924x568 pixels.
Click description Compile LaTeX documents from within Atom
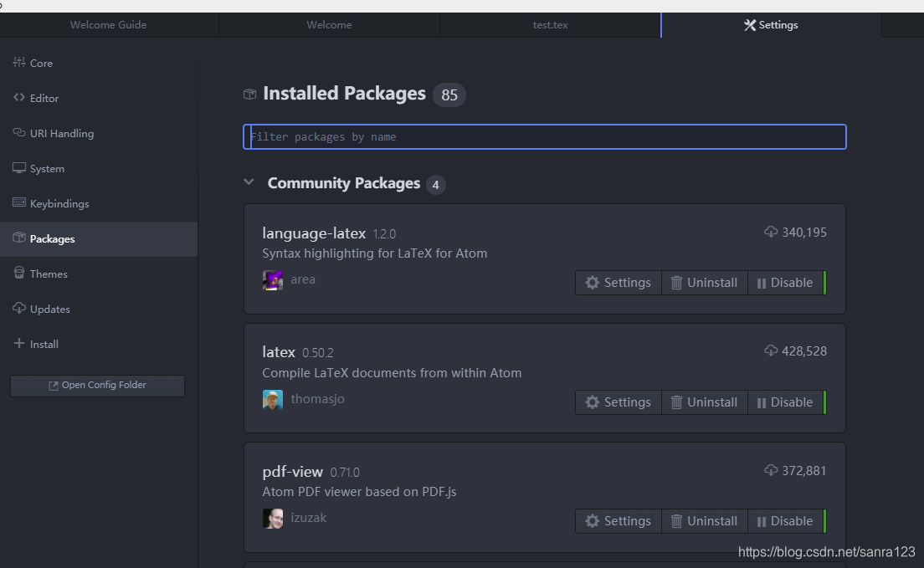392,373
